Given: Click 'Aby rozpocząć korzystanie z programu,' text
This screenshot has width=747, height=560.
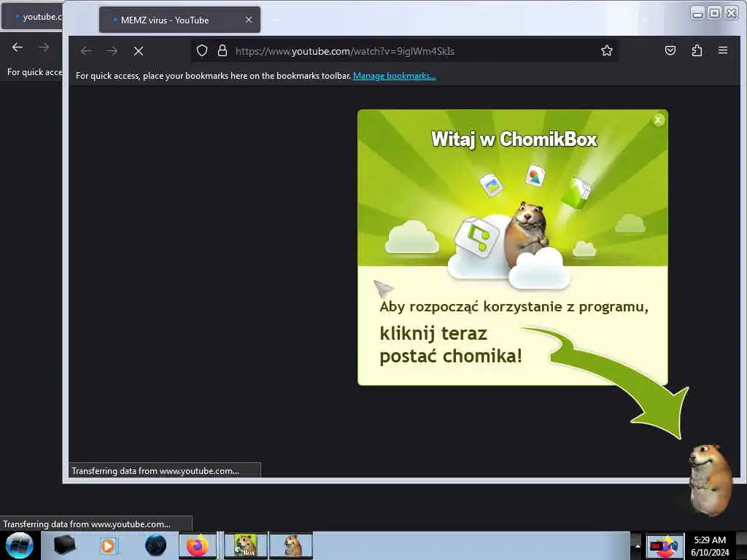Looking at the screenshot, I should pyautogui.click(x=514, y=306).
